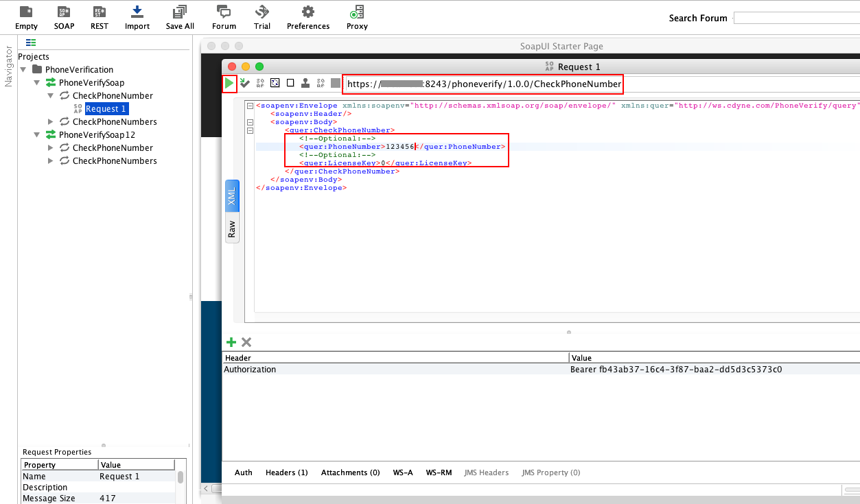Open the Proxy settings icon
This screenshot has width=860, height=504.
click(x=356, y=16)
